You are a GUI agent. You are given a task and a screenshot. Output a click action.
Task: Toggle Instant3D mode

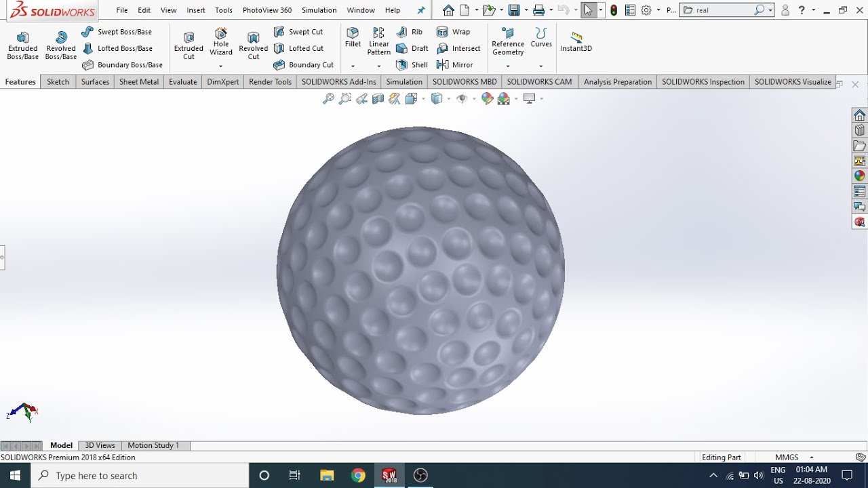point(576,42)
